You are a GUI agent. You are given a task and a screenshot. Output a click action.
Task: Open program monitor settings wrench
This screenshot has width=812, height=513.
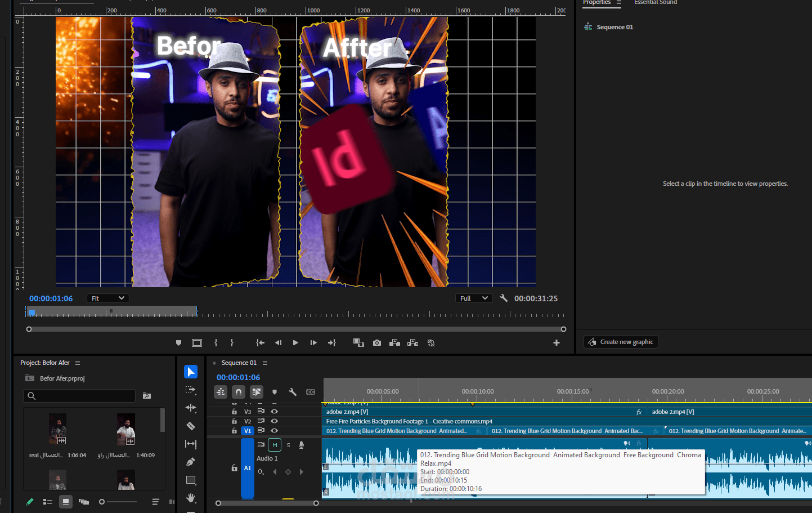pos(504,298)
